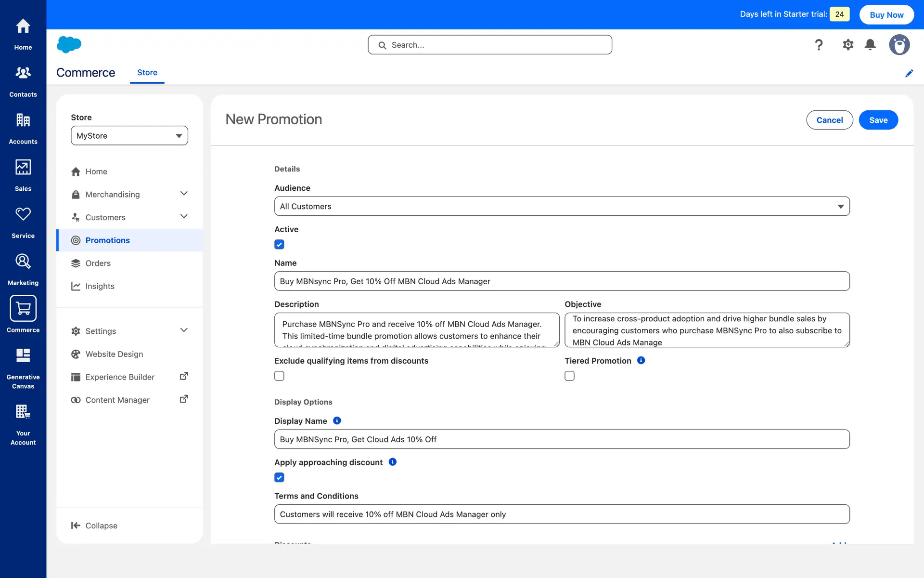The height and width of the screenshot is (578, 924).
Task: Select the Store tab
Action: pos(147,72)
